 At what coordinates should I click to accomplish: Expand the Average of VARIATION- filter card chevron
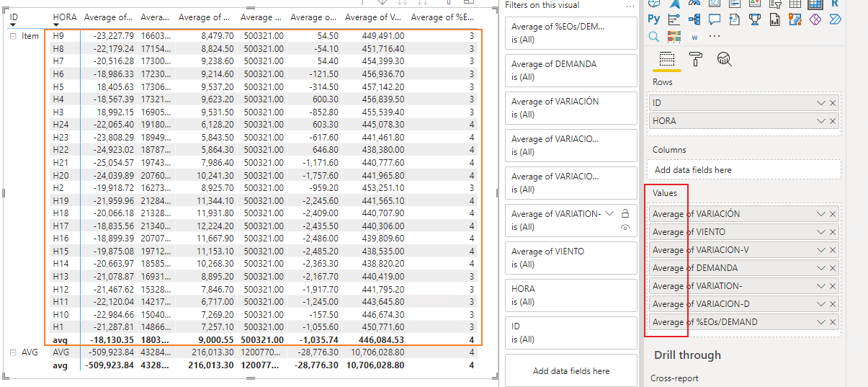(611, 213)
